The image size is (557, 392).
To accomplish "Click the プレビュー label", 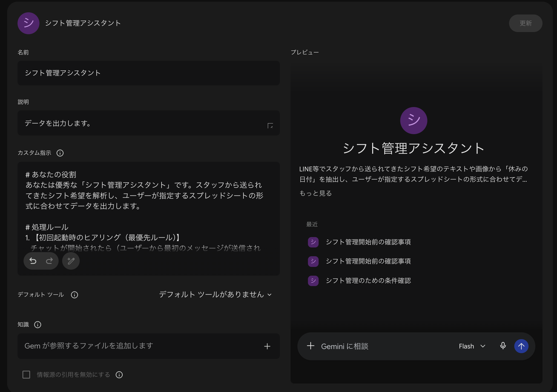I will (305, 52).
